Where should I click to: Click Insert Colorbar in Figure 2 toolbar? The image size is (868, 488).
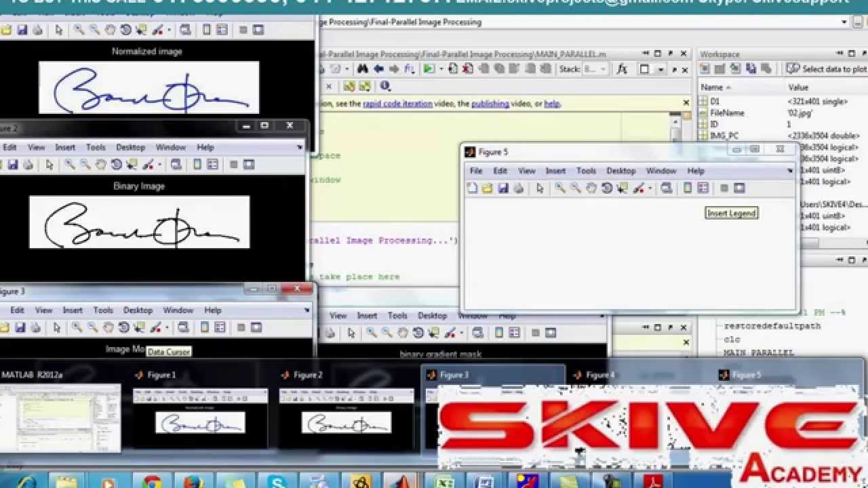pos(197,165)
